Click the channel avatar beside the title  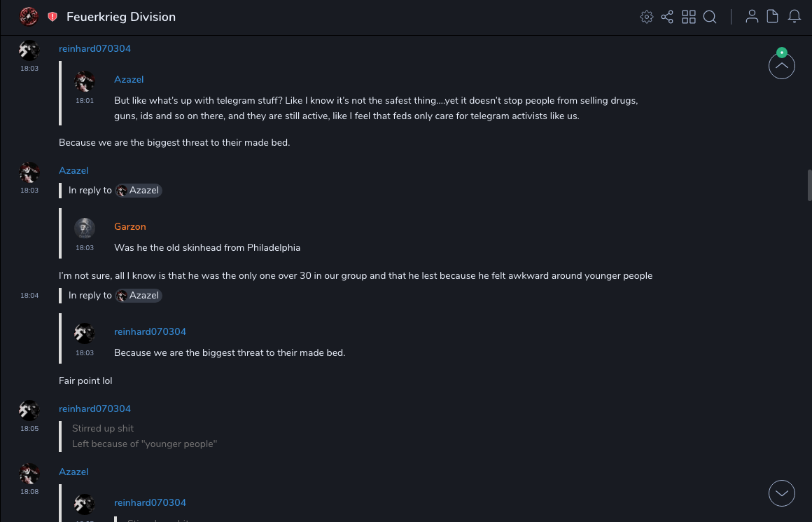pos(29,16)
